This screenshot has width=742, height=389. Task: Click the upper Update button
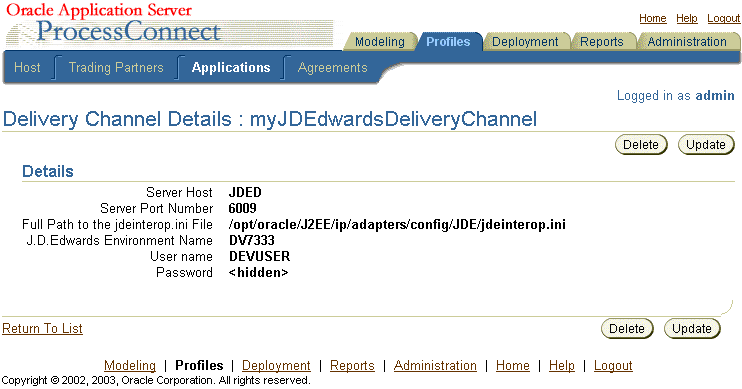(706, 145)
